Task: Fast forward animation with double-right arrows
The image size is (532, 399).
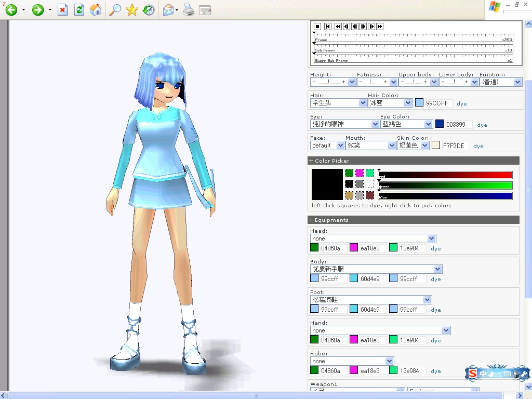Action: [x=380, y=26]
